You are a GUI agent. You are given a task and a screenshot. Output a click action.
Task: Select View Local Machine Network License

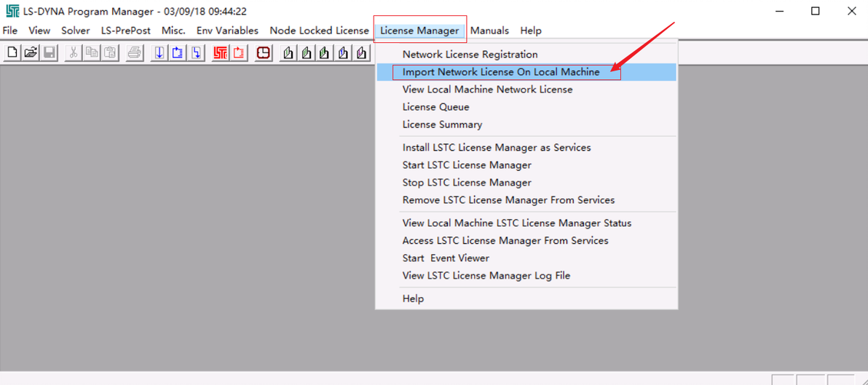[487, 90]
